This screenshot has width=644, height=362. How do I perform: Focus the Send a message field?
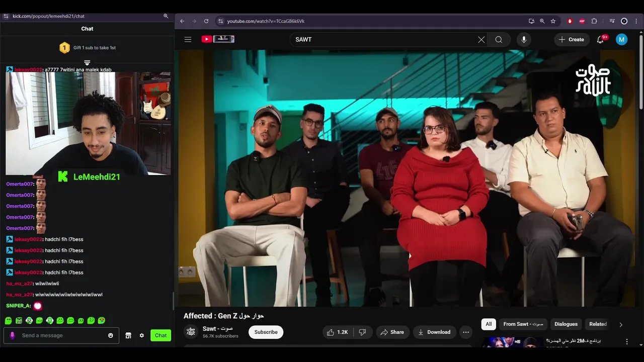click(x=61, y=335)
